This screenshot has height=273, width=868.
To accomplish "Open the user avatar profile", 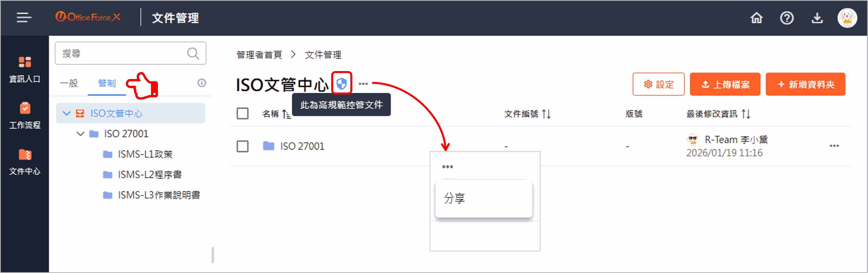I will pos(847,18).
